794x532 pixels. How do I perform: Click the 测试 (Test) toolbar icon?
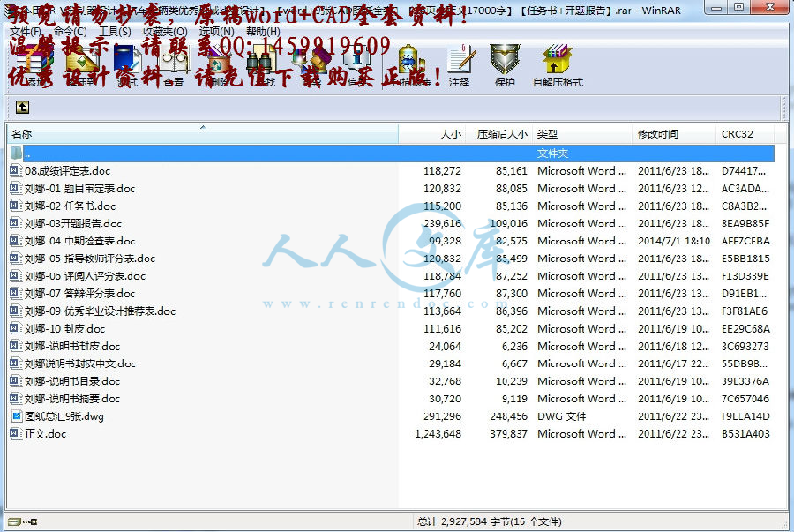127,66
